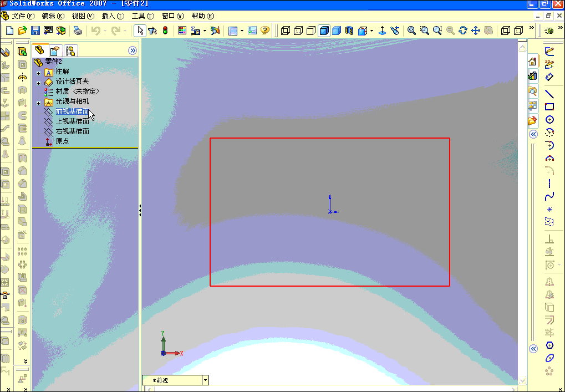Select the Zoom to Area icon
Image resolution: width=565 pixels, height=392 pixels.
click(x=425, y=30)
